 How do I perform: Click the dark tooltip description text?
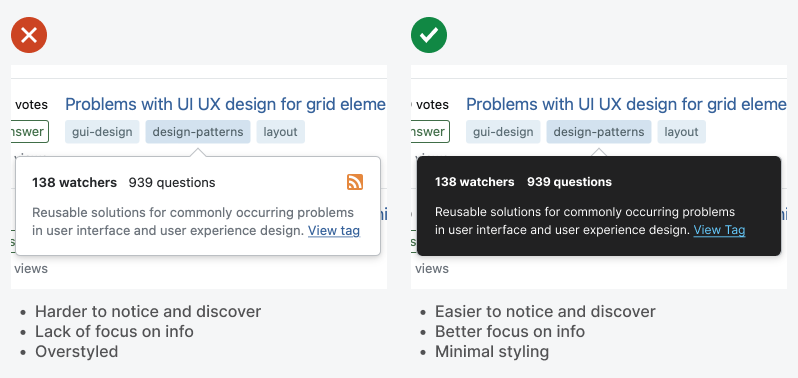pos(585,221)
